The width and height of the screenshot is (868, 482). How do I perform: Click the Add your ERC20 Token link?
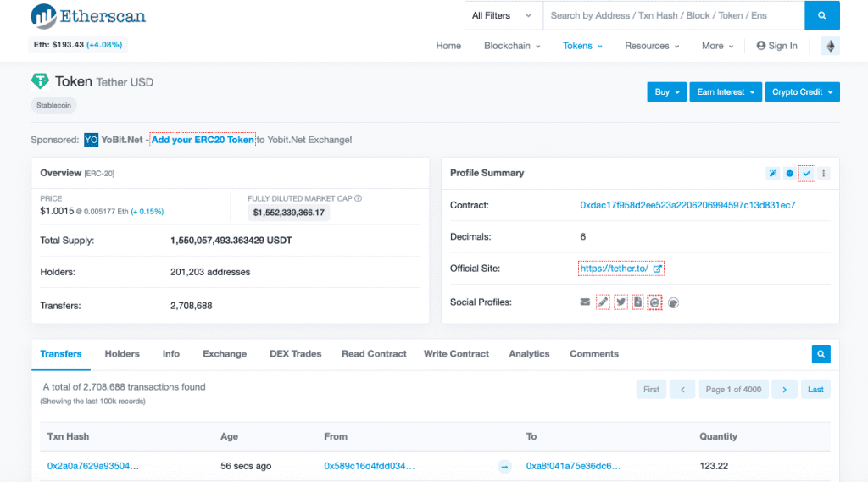pyautogui.click(x=203, y=140)
